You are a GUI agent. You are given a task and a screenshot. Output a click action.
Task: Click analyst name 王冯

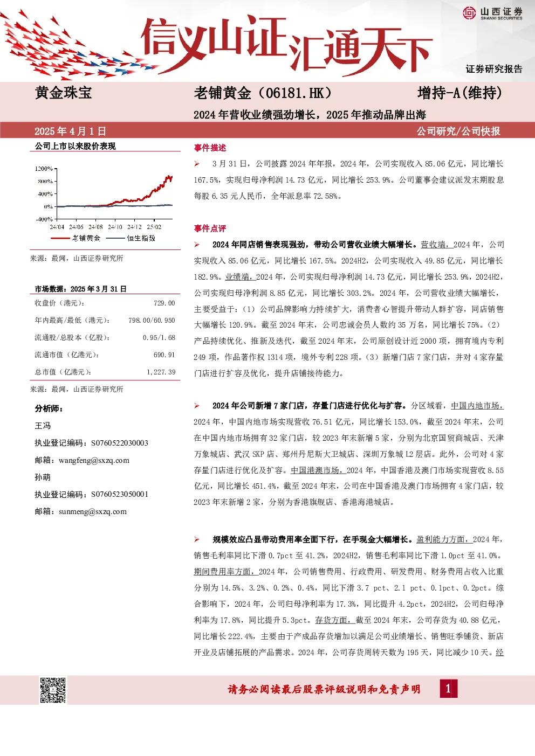(x=43, y=426)
